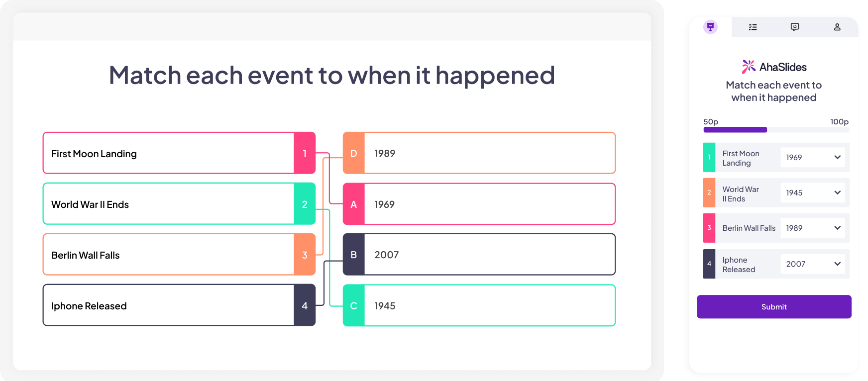
Task: Open the participant profile icon
Action: pos(837,27)
